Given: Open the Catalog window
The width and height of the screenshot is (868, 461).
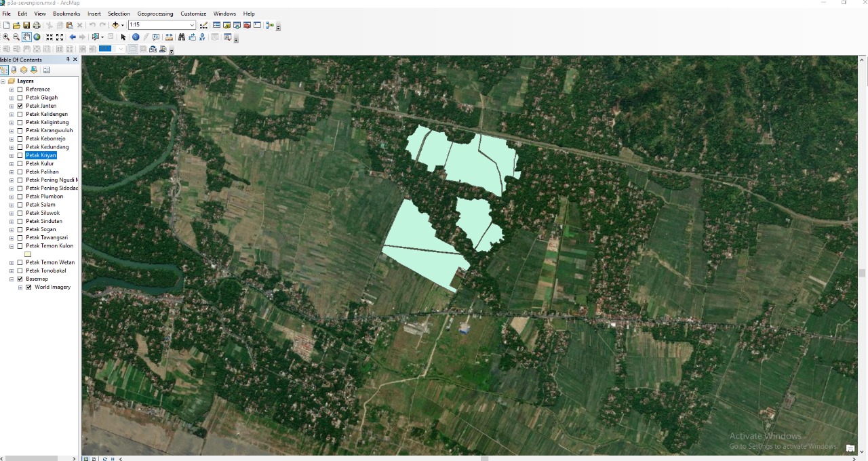Looking at the screenshot, I should [x=227, y=25].
